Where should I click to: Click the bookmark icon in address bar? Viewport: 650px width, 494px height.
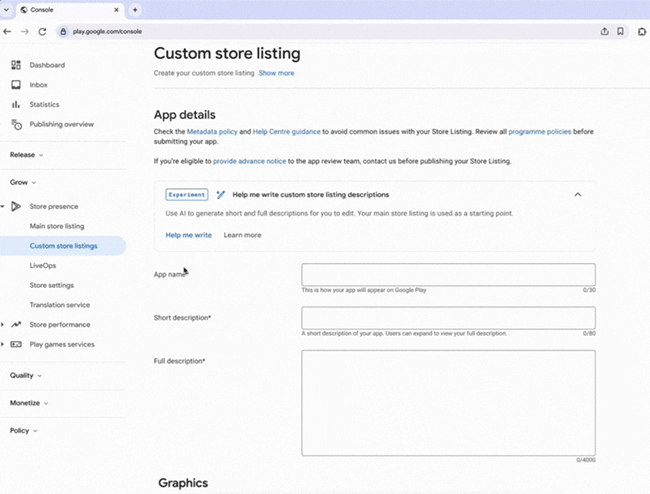click(x=620, y=31)
